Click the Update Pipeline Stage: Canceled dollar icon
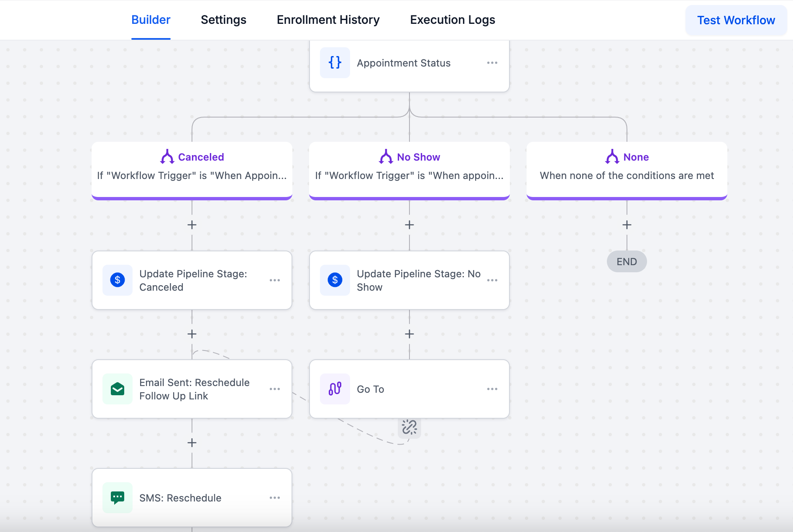The height and width of the screenshot is (532, 793). point(118,280)
